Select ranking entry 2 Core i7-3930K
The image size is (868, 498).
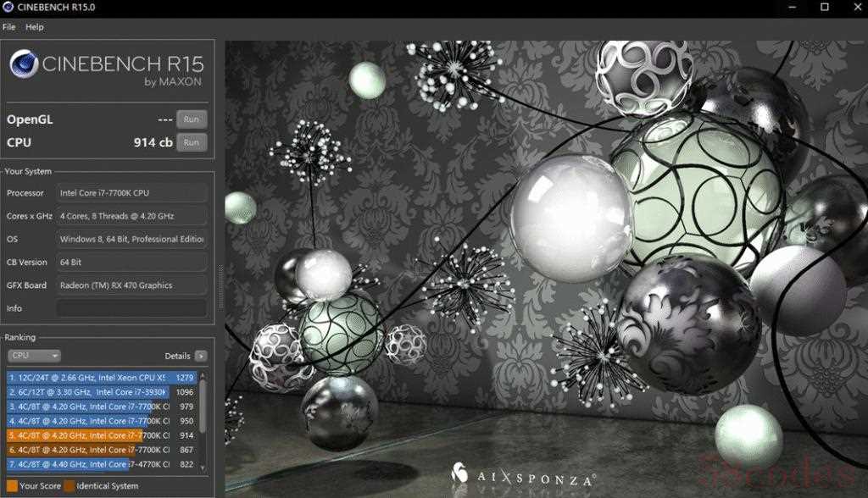pyautogui.click(x=102, y=392)
